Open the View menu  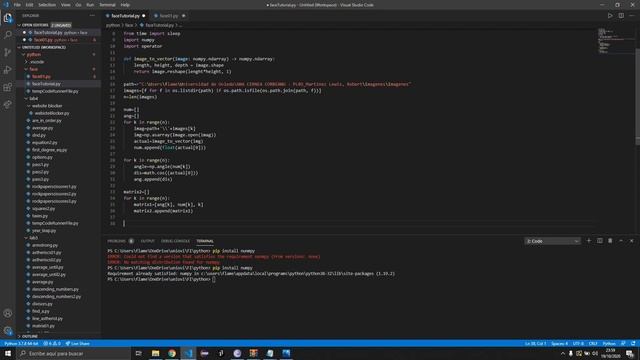(65, 5)
